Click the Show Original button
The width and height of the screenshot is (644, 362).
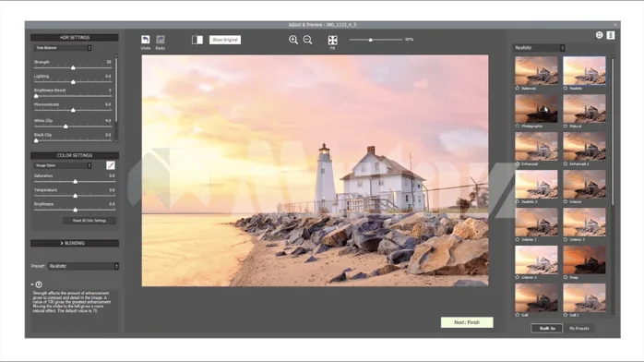225,40
